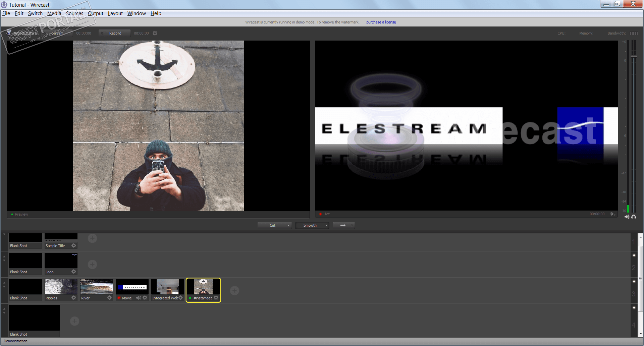Open the Movie shot settings gear
The image size is (644, 346).
click(x=145, y=298)
